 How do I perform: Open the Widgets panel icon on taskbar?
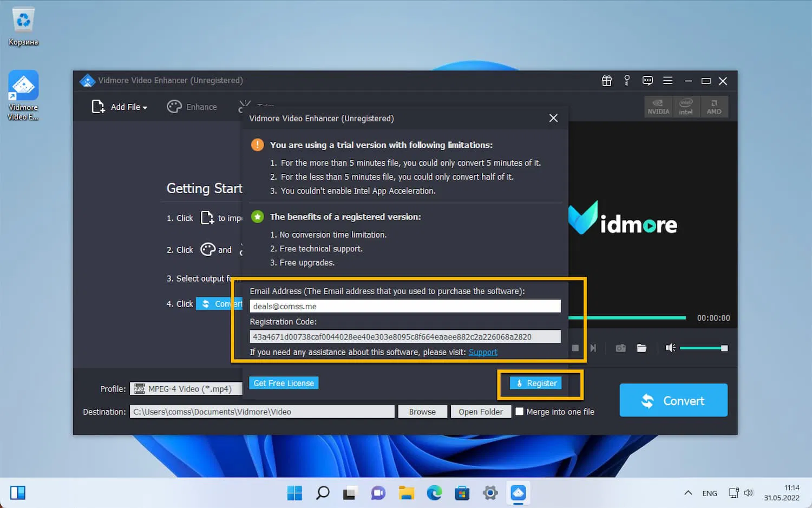click(x=18, y=493)
